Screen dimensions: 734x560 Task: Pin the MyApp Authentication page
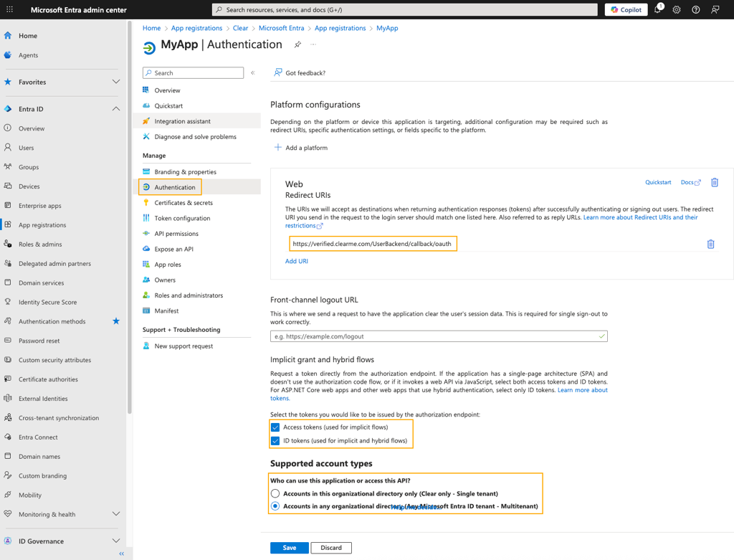(x=297, y=44)
